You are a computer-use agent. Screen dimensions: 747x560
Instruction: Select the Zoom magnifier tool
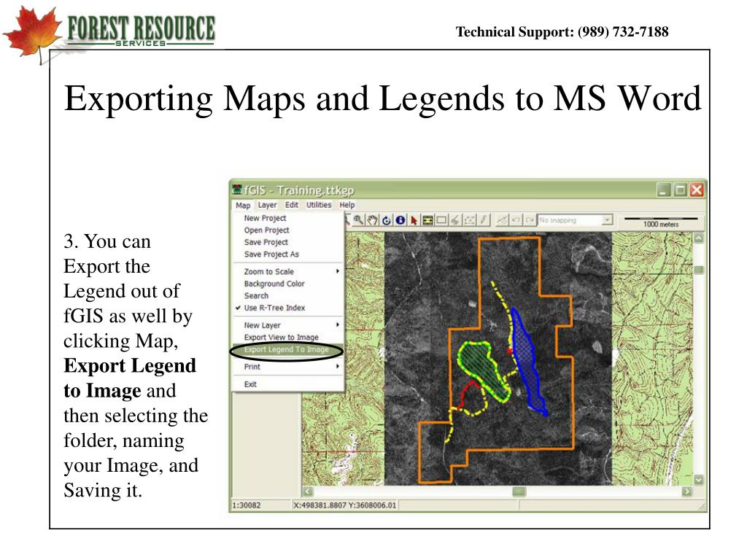click(358, 220)
